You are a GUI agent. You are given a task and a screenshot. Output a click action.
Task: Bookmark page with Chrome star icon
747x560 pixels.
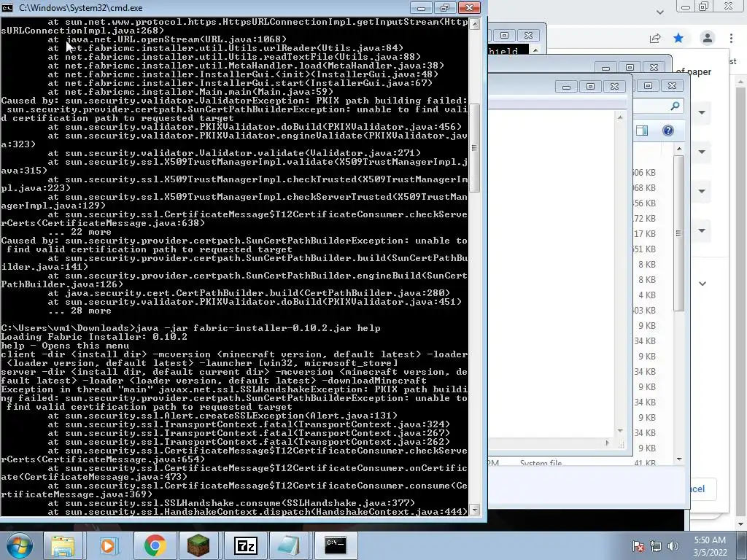click(x=678, y=38)
